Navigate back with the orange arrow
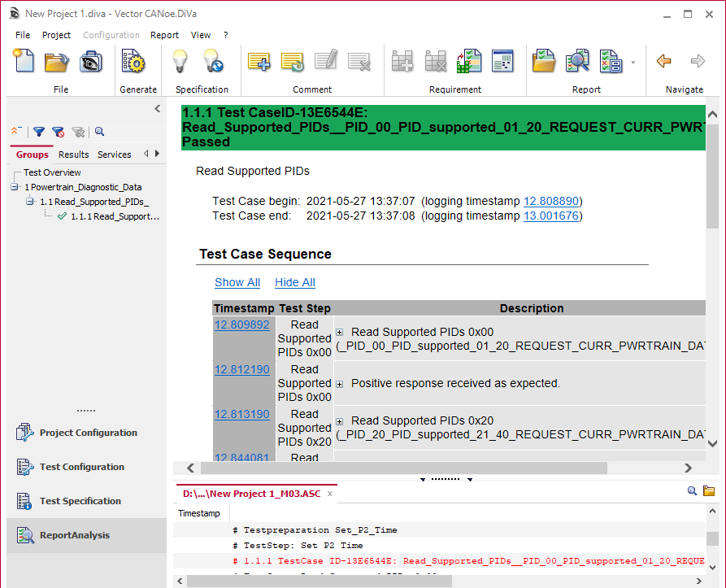The width and height of the screenshot is (726, 588). 664,61
